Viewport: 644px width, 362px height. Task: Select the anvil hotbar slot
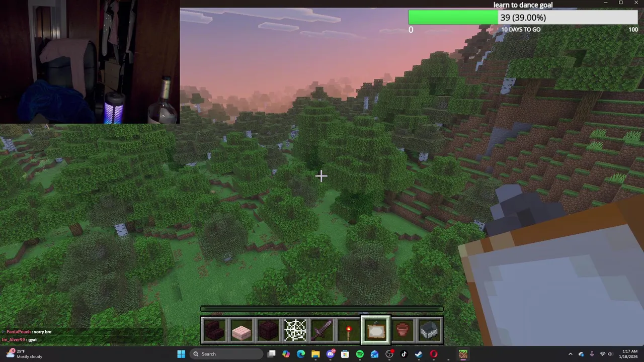(429, 330)
